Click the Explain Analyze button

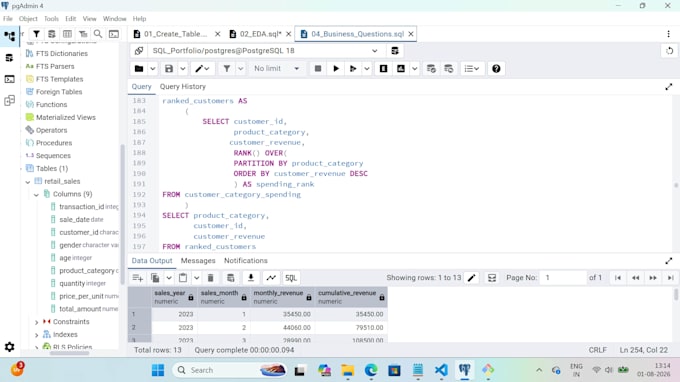coord(401,69)
